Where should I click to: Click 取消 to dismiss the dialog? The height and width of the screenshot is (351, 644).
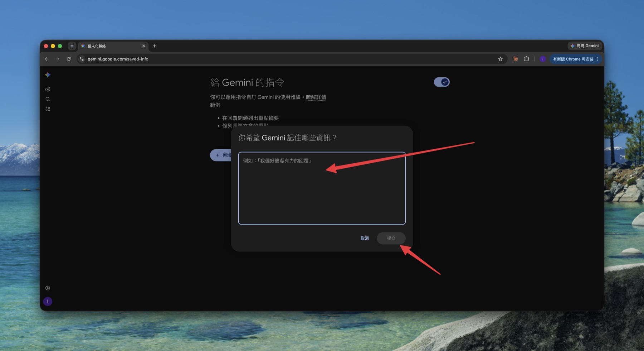click(x=365, y=238)
